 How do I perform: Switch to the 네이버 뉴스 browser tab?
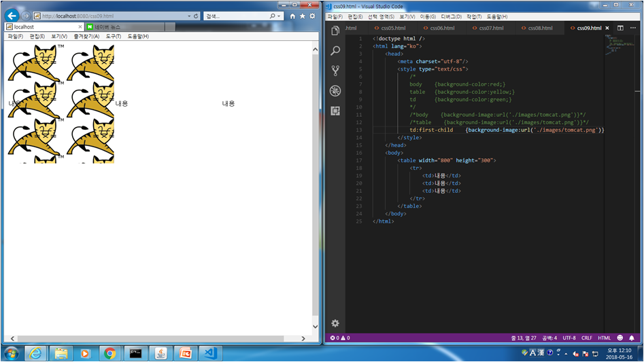pyautogui.click(x=125, y=26)
